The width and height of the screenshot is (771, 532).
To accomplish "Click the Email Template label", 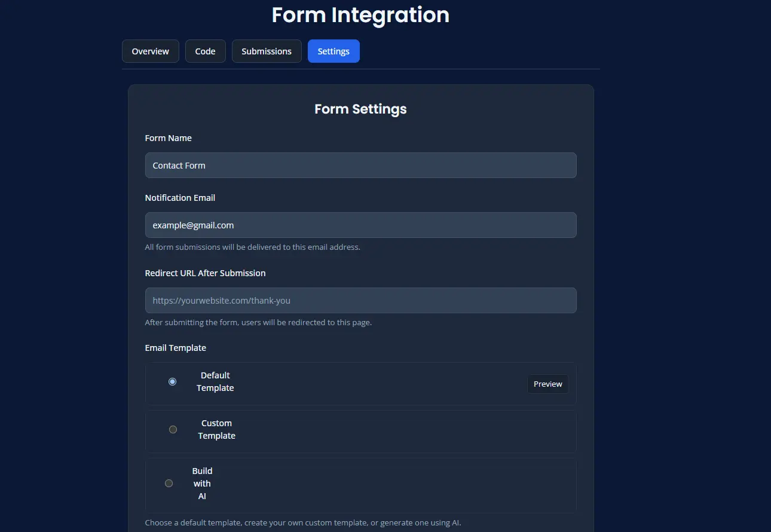I will [x=176, y=347].
